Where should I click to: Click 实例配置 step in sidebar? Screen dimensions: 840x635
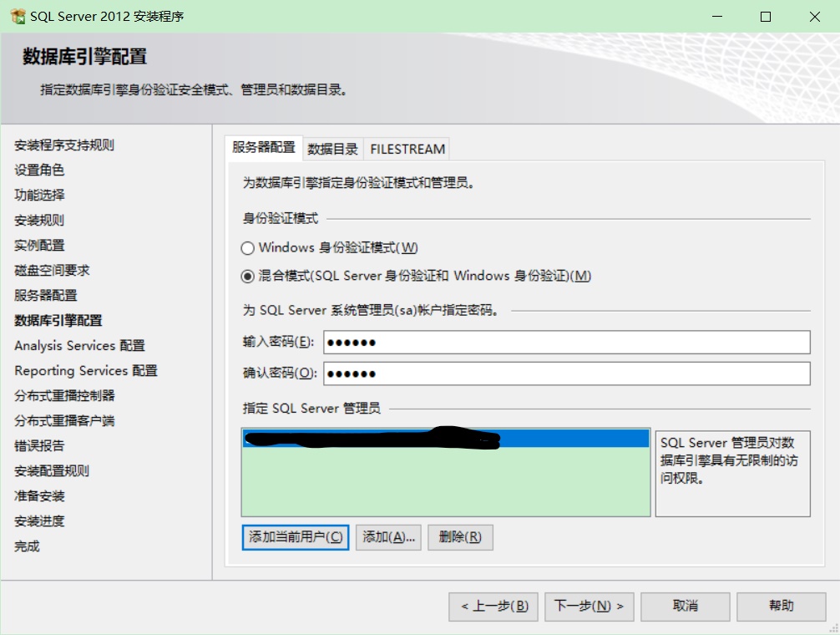(x=39, y=246)
